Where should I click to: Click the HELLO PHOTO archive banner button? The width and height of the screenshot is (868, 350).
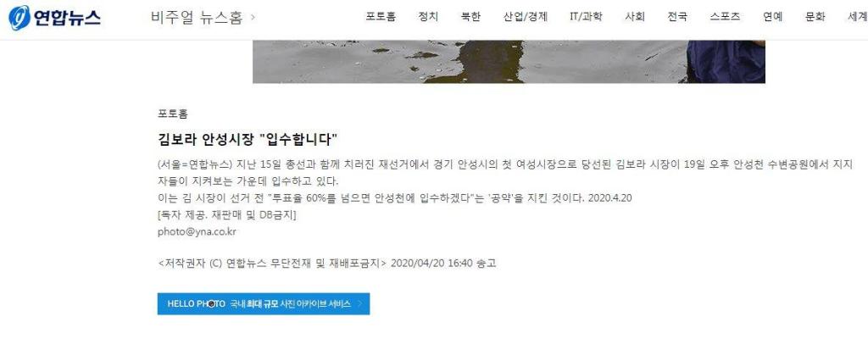[x=264, y=304]
